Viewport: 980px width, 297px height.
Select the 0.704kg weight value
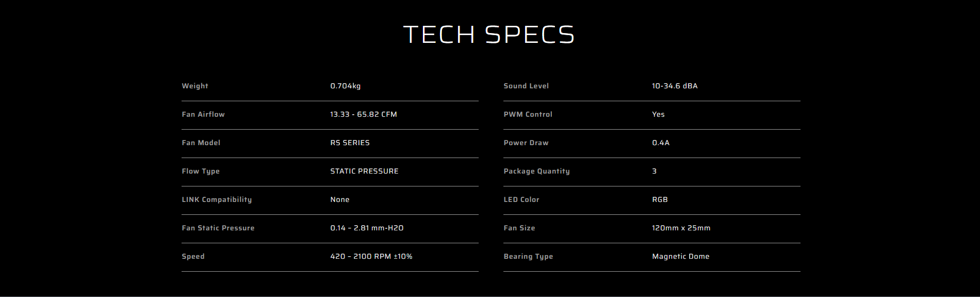(345, 86)
